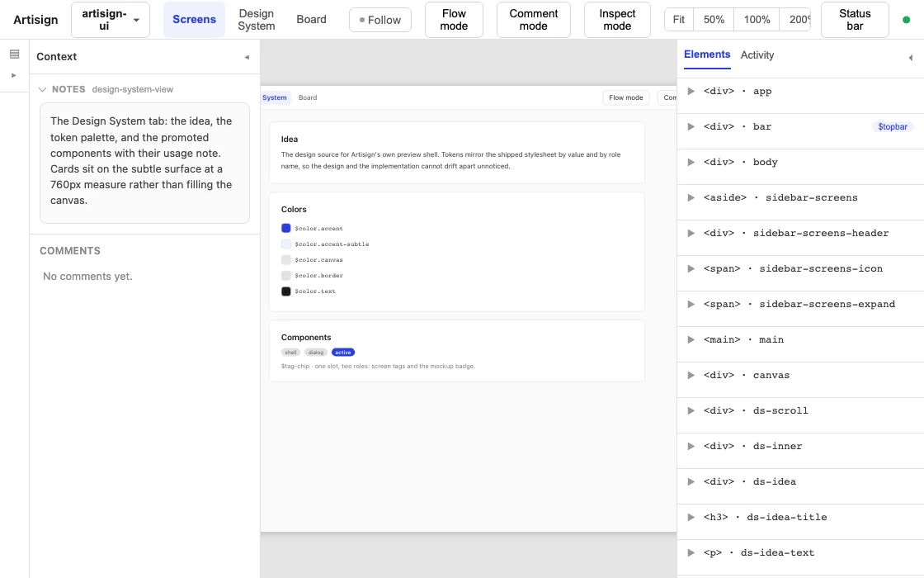Expand the left rail with the small arrow
The height and width of the screenshot is (578, 924).
pyautogui.click(x=14, y=75)
